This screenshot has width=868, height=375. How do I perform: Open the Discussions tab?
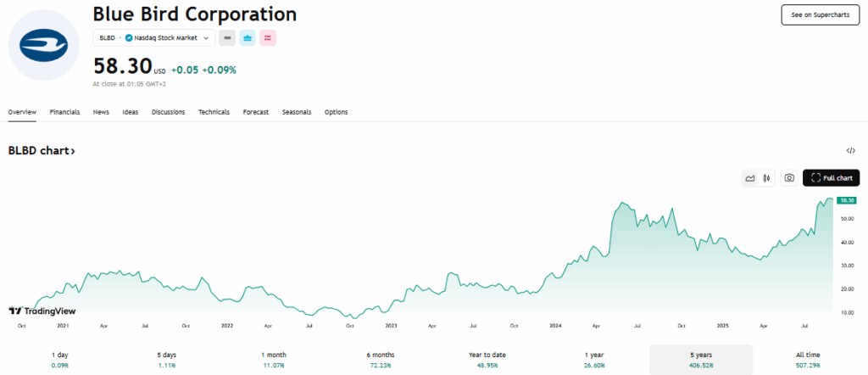[x=169, y=112]
